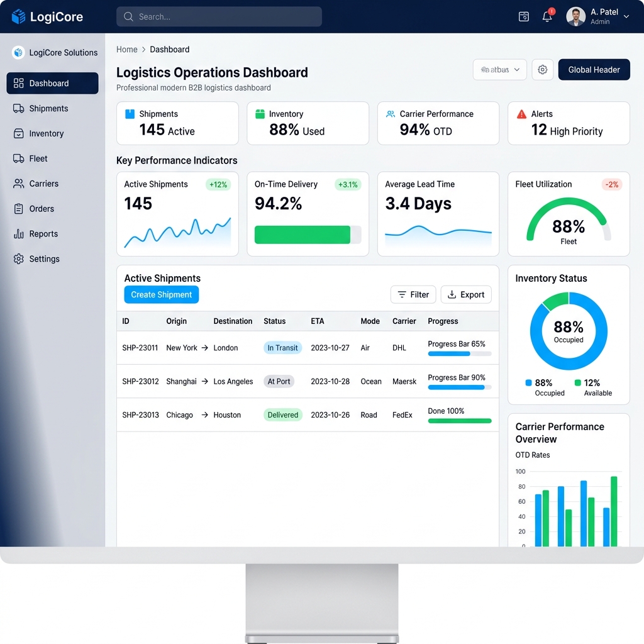Click the Export button in Active Shipments

tap(465, 294)
